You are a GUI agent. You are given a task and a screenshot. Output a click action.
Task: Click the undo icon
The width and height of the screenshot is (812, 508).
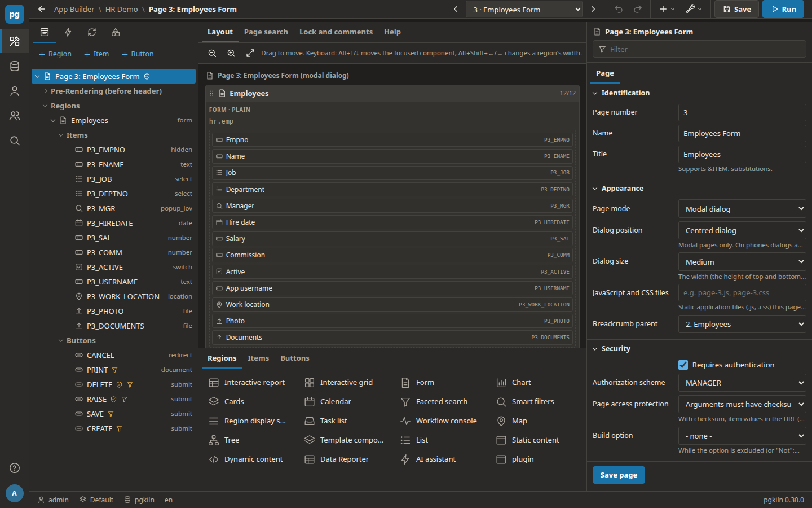(619, 10)
